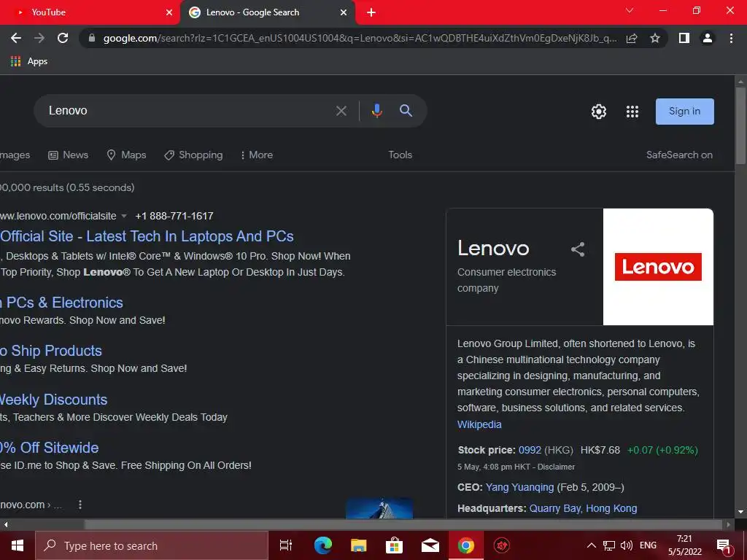The height and width of the screenshot is (560, 747).
Task: Bookmark this page with the star icon
Action: tap(655, 38)
